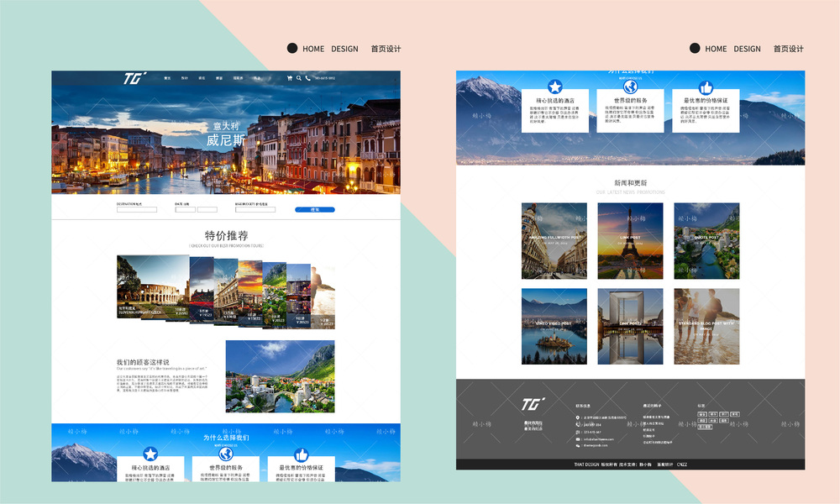Click the MAX BUDGETS input field
This screenshot has height=504, width=840.
[x=255, y=210]
